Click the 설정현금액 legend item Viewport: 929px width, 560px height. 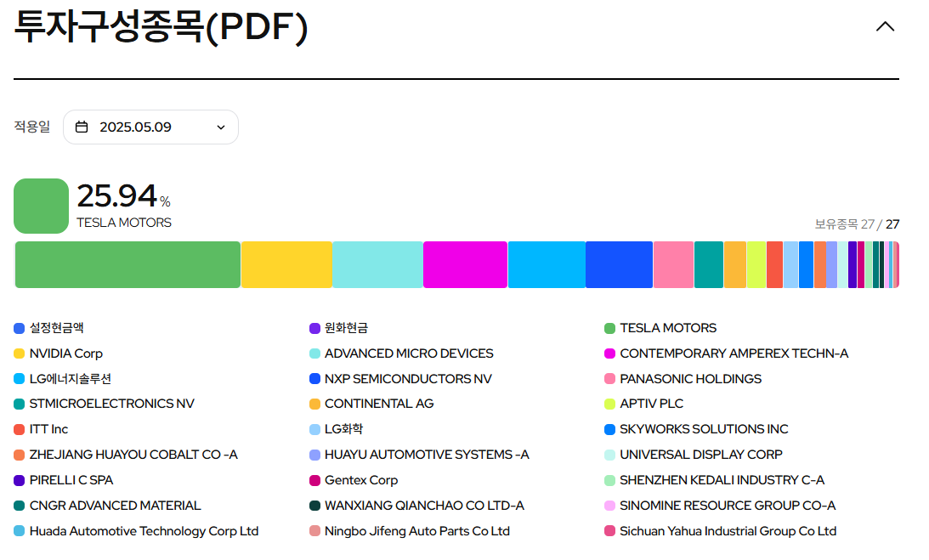pos(49,328)
